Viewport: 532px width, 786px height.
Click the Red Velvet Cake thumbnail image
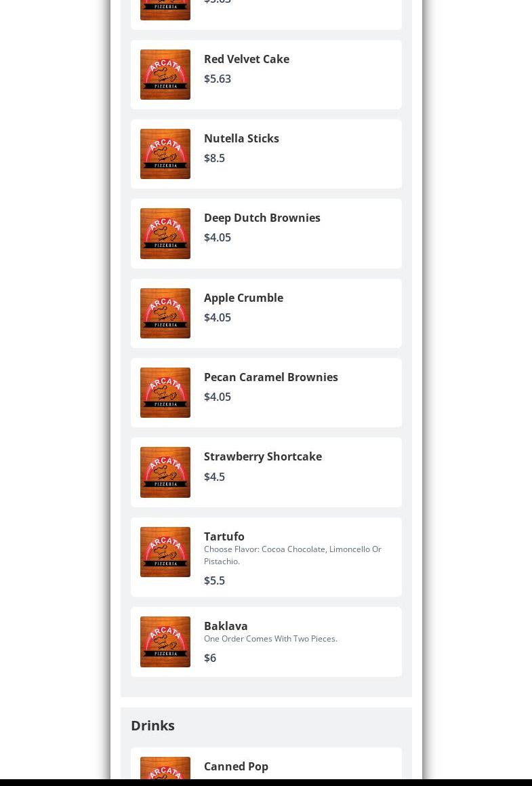(165, 74)
